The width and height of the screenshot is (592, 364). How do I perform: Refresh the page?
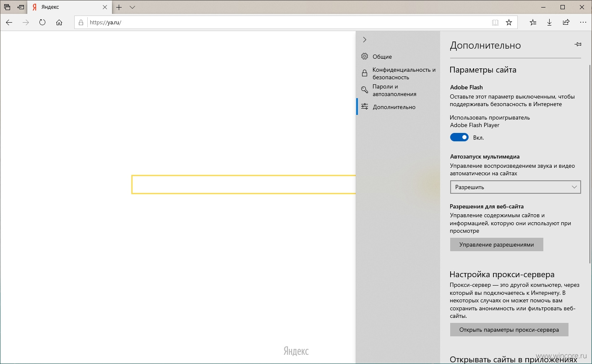(42, 23)
